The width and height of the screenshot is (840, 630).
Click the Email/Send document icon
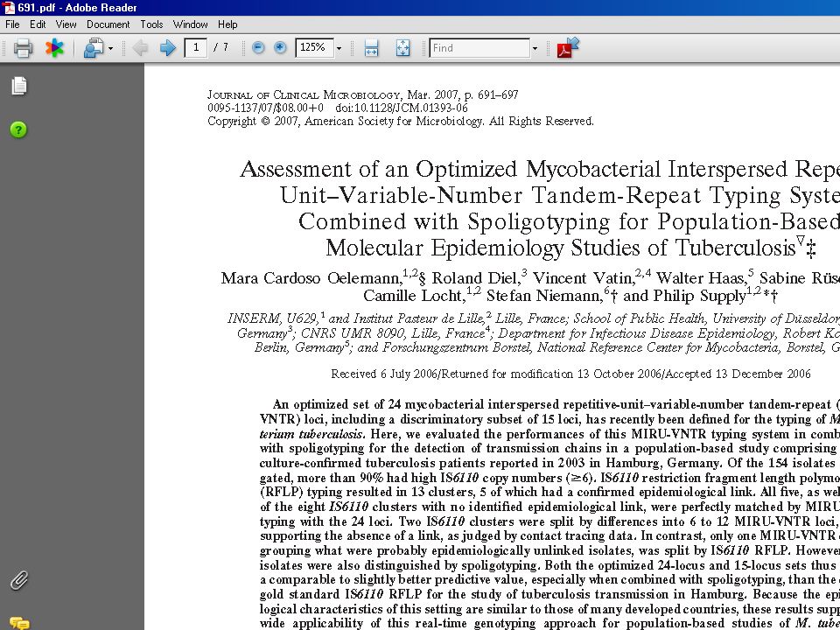94,48
